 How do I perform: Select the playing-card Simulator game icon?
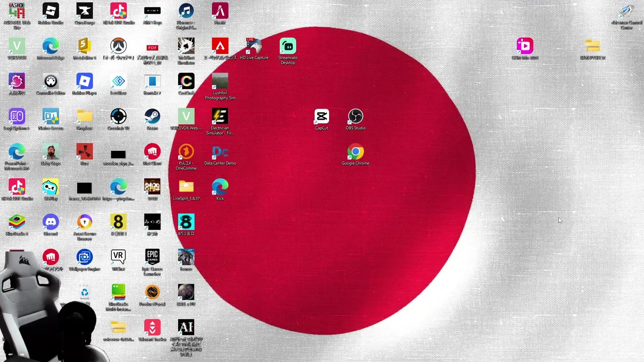tap(186, 46)
